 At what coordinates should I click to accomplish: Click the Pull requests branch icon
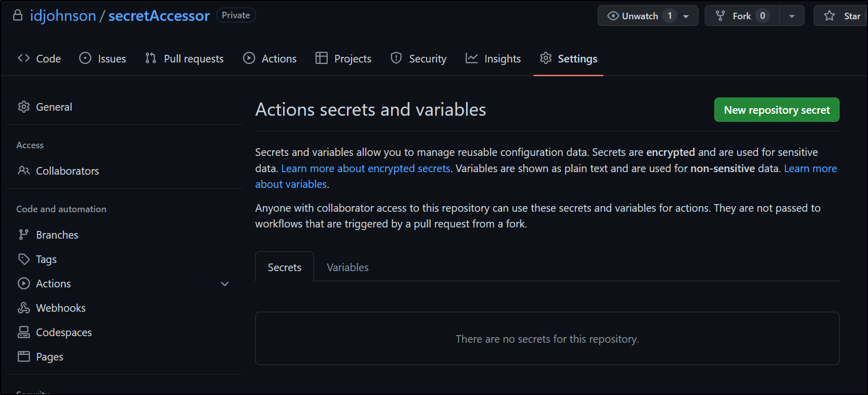click(x=151, y=58)
